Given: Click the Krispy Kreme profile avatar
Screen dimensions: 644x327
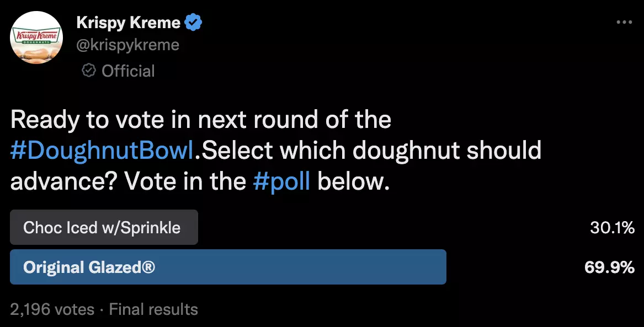Looking at the screenshot, I should 36,37.
